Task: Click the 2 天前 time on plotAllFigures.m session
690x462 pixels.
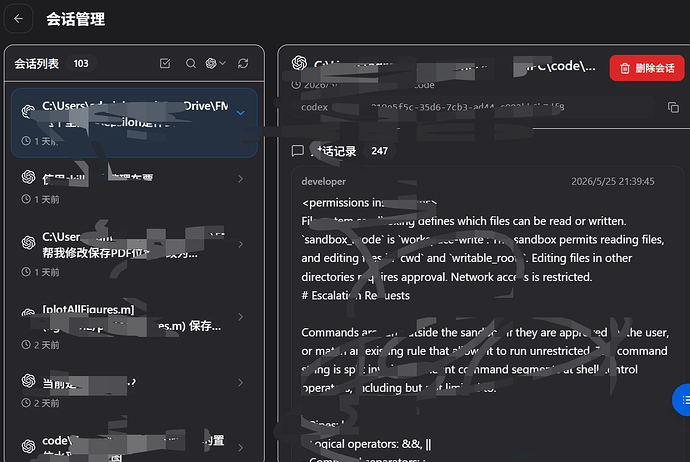Action: click(40, 345)
